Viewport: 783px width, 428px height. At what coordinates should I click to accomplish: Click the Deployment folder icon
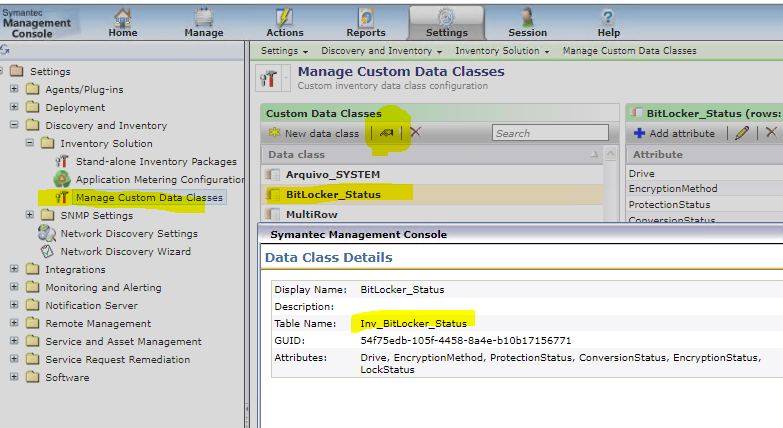32,107
